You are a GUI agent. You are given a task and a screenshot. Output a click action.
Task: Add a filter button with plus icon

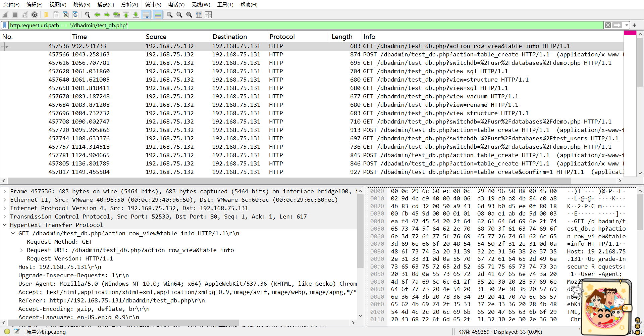coord(634,25)
